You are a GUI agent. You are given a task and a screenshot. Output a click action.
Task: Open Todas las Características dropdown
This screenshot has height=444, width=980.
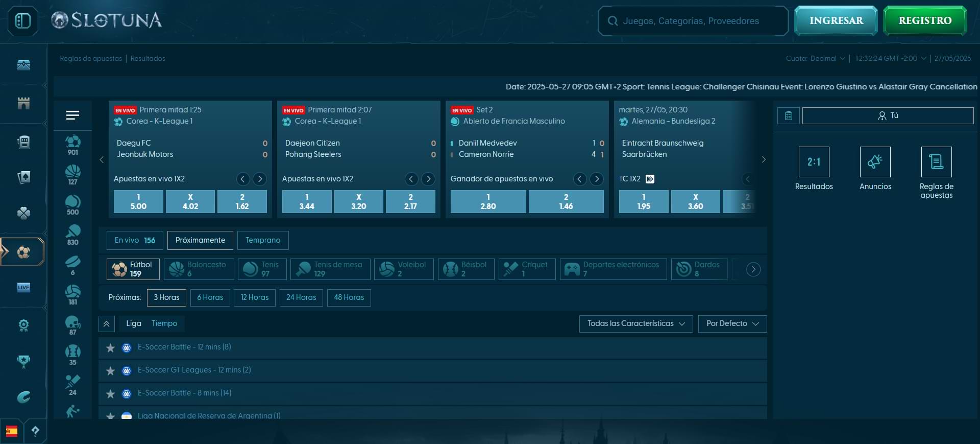[636, 324]
